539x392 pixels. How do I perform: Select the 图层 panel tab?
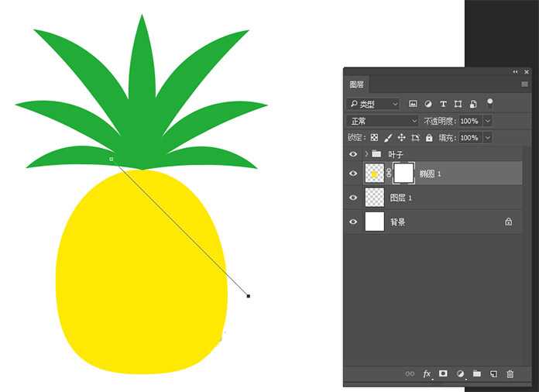coord(357,84)
